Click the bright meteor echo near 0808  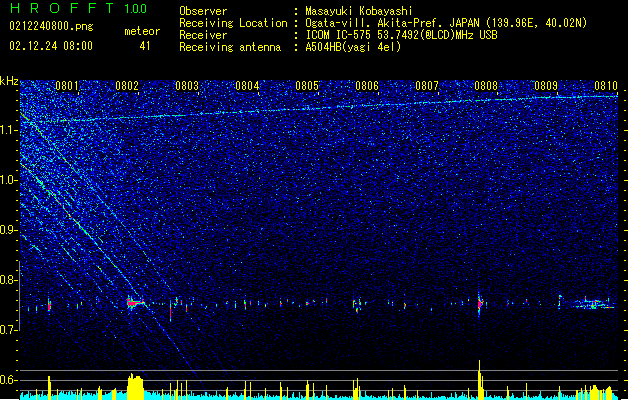pyautogui.click(x=479, y=304)
